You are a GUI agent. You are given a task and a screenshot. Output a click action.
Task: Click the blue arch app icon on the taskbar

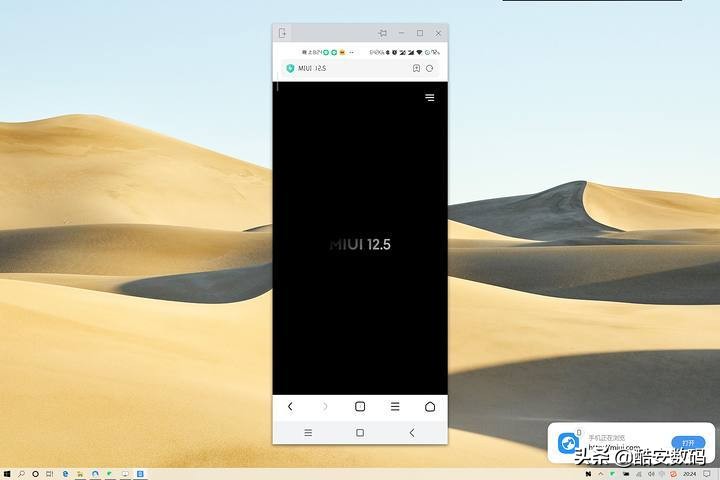coord(95,474)
